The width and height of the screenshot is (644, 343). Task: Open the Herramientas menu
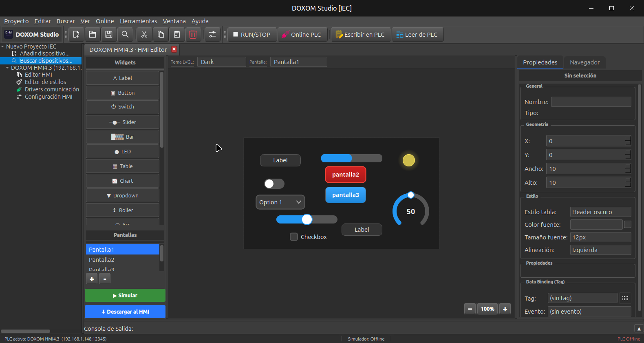click(x=138, y=21)
